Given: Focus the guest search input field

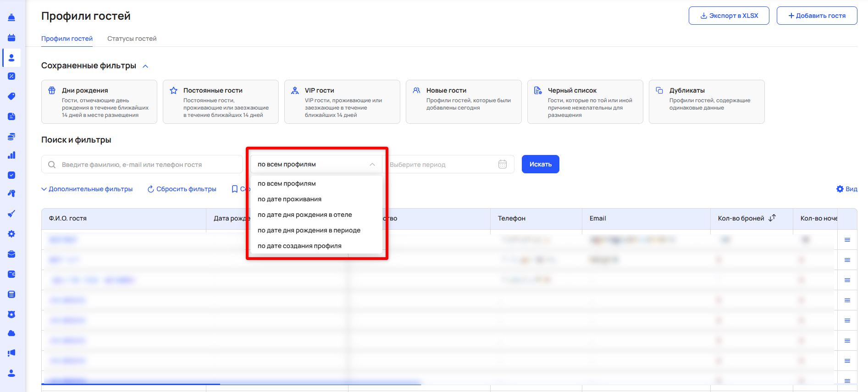Looking at the screenshot, I should (x=147, y=165).
